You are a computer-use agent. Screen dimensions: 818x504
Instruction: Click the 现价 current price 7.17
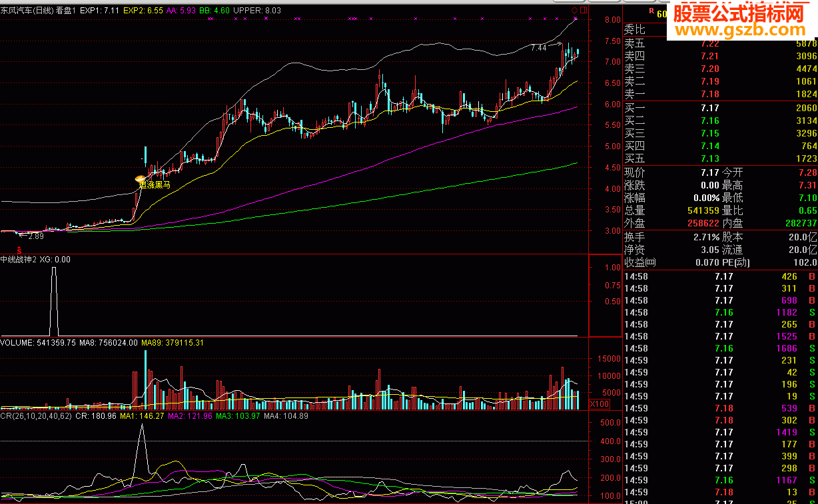(x=709, y=172)
